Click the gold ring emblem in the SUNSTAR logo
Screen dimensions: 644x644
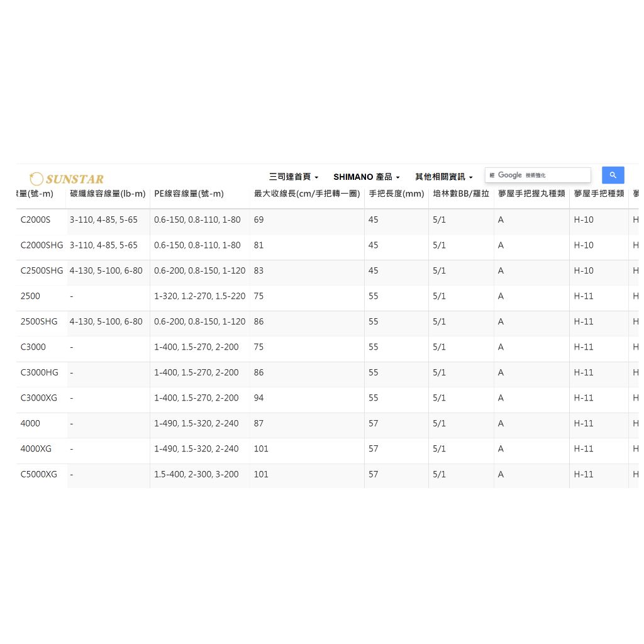click(36, 179)
